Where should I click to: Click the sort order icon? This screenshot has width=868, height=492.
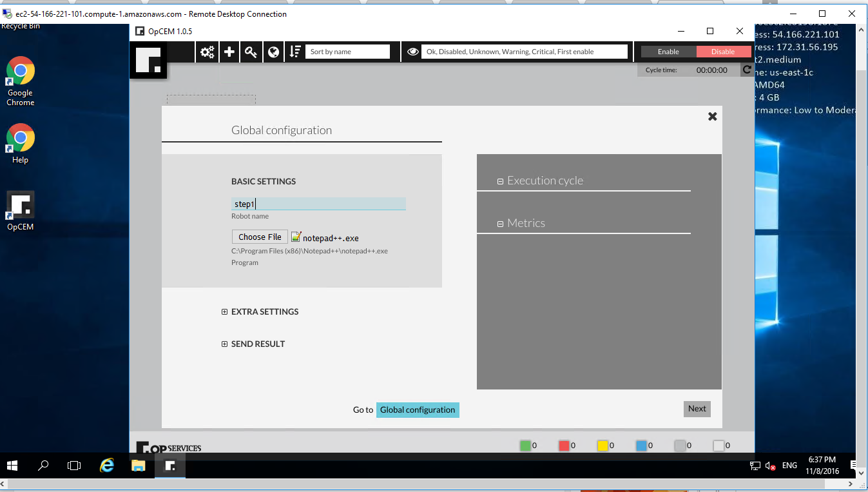295,52
